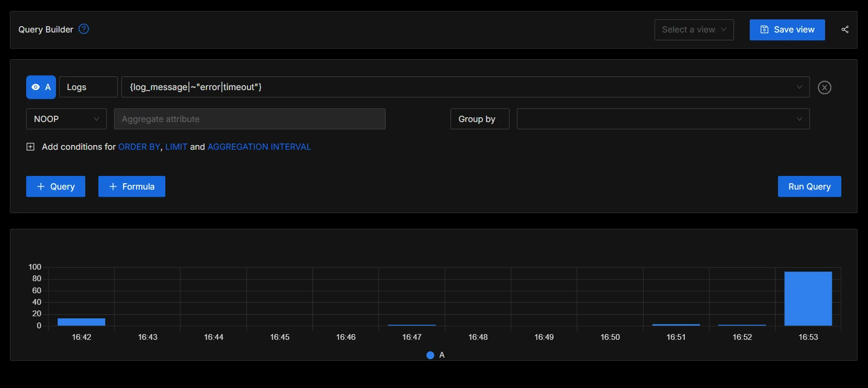
Task: Click Run Query button
Action: click(809, 186)
